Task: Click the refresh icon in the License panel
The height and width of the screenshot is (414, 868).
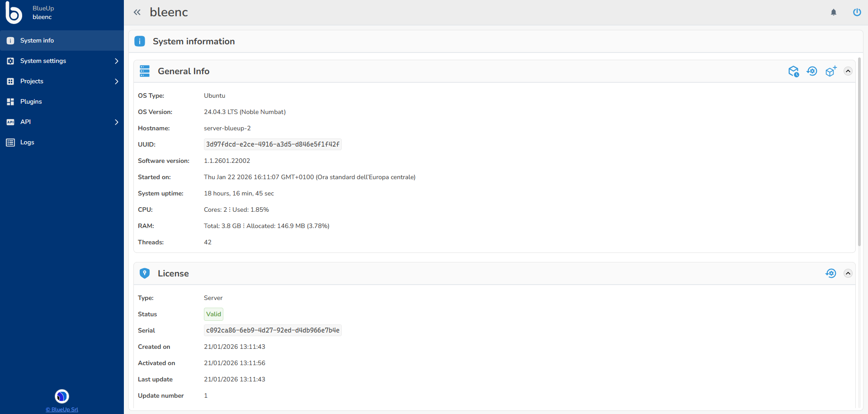Action: [x=831, y=273]
